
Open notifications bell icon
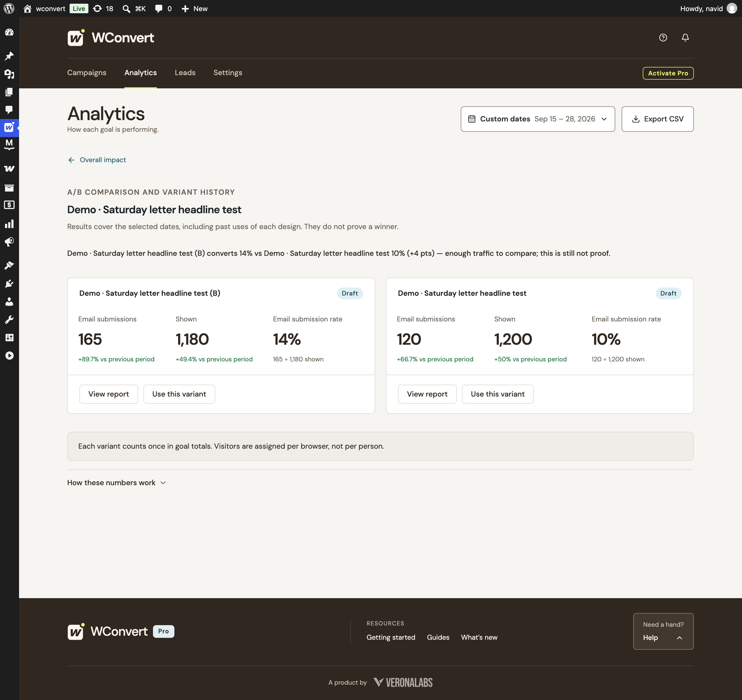(685, 38)
